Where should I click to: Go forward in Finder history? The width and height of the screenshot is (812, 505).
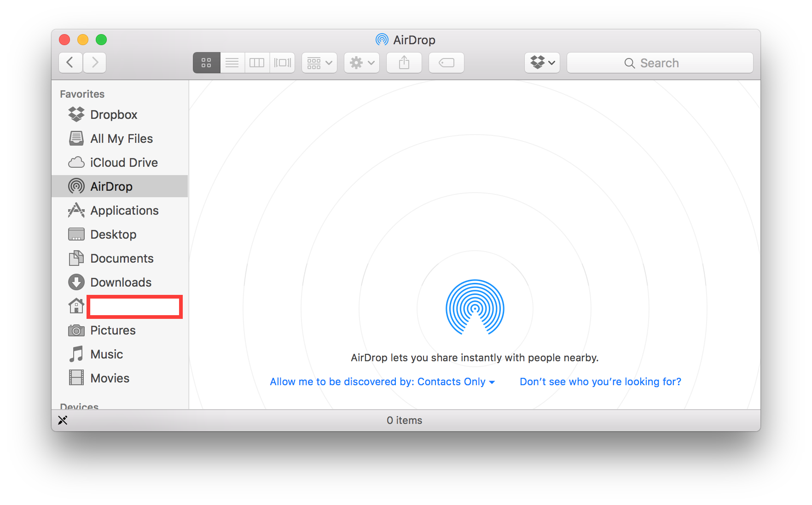pyautogui.click(x=95, y=63)
